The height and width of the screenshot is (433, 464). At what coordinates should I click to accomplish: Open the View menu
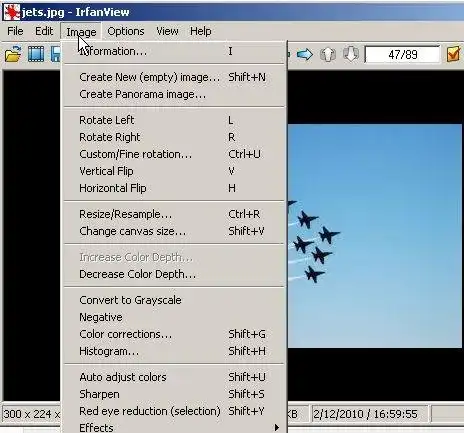(167, 31)
